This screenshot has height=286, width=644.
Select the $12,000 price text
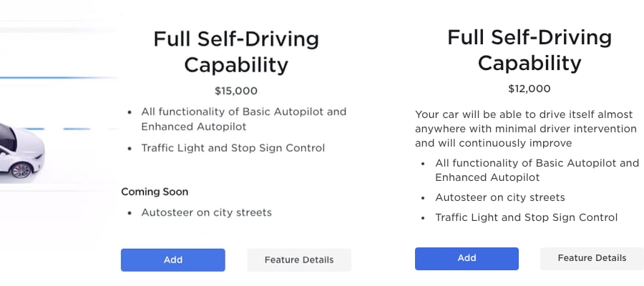(529, 89)
